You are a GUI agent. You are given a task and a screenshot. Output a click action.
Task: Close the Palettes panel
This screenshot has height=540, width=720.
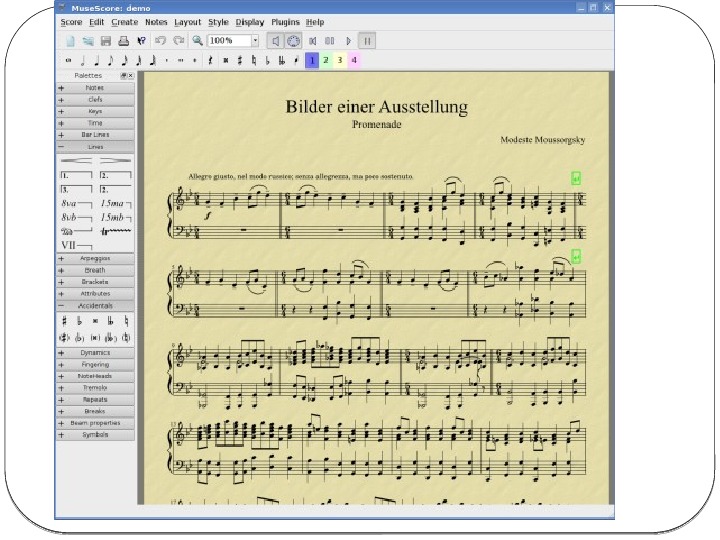(x=131, y=76)
